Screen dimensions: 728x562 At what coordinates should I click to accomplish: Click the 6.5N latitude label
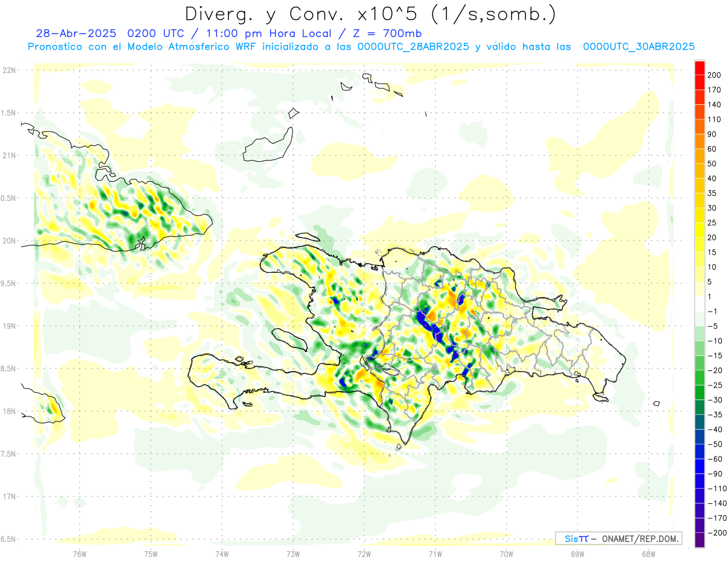(9, 539)
